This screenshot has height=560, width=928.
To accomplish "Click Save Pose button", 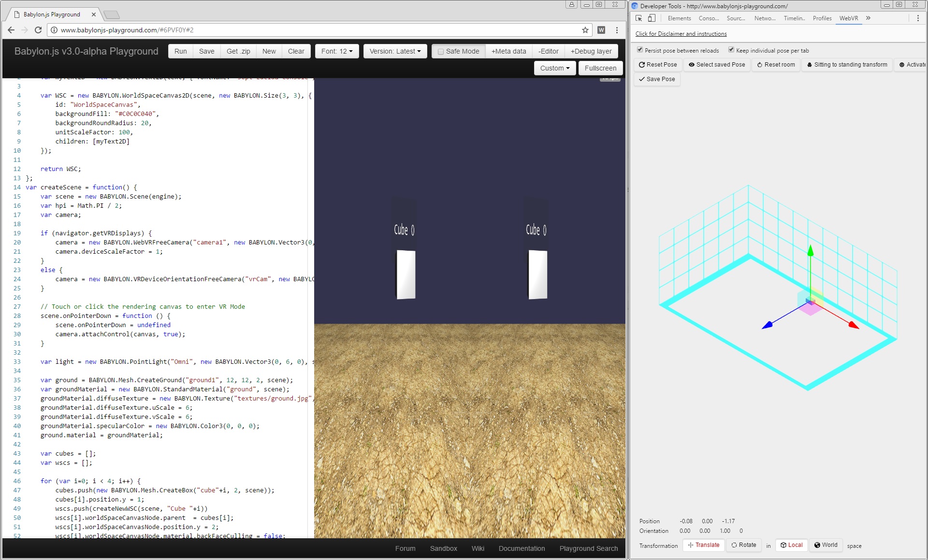I will click(657, 79).
